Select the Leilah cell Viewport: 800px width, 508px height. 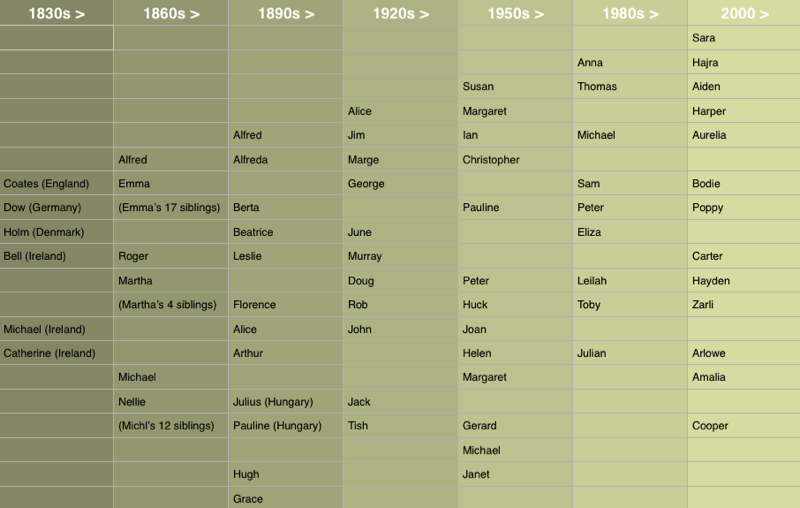(592, 281)
